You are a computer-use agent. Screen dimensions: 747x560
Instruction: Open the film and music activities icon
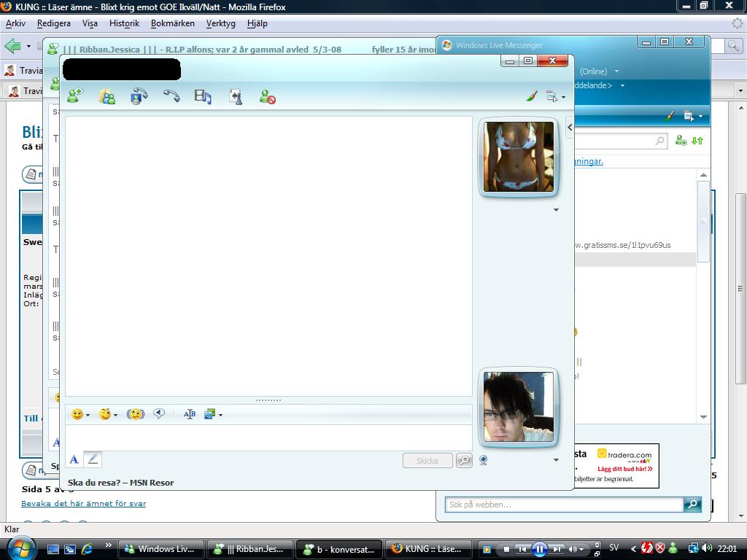point(203,96)
